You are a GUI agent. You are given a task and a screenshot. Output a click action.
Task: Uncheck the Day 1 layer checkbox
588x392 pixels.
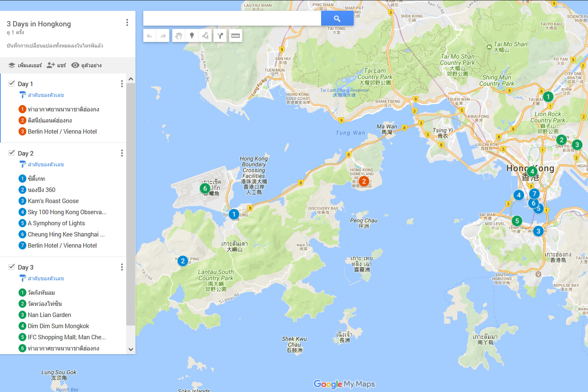(x=12, y=84)
